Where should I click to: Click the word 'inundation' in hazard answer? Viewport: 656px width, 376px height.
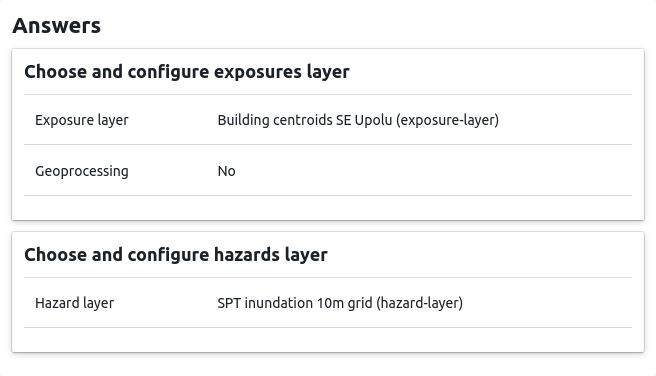(279, 303)
